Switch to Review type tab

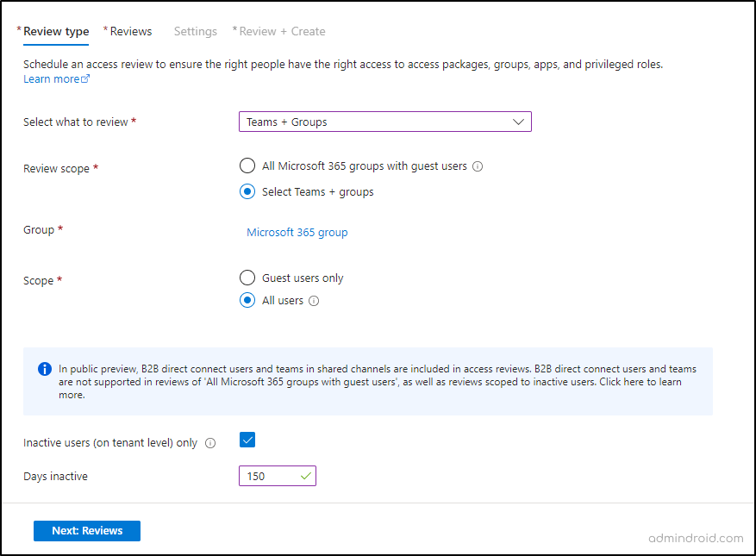point(56,31)
